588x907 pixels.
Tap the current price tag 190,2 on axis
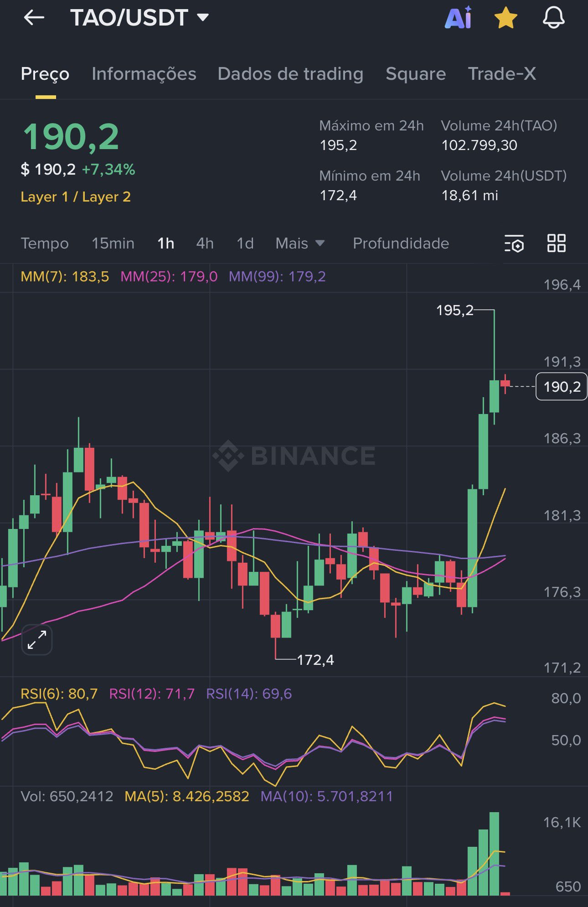tap(562, 387)
